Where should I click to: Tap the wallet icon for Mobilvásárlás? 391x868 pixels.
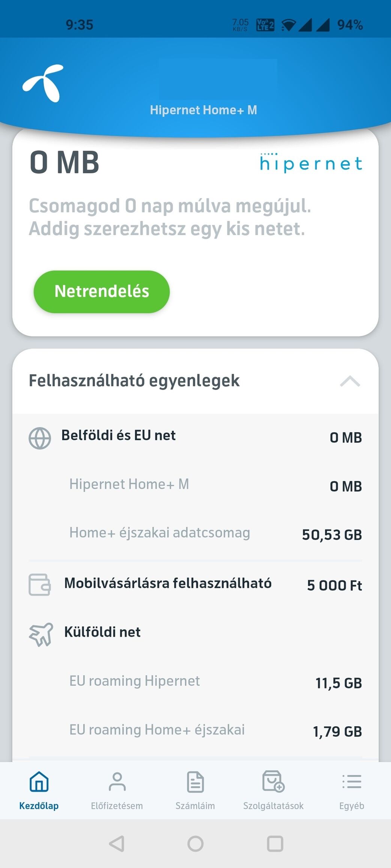click(x=40, y=585)
